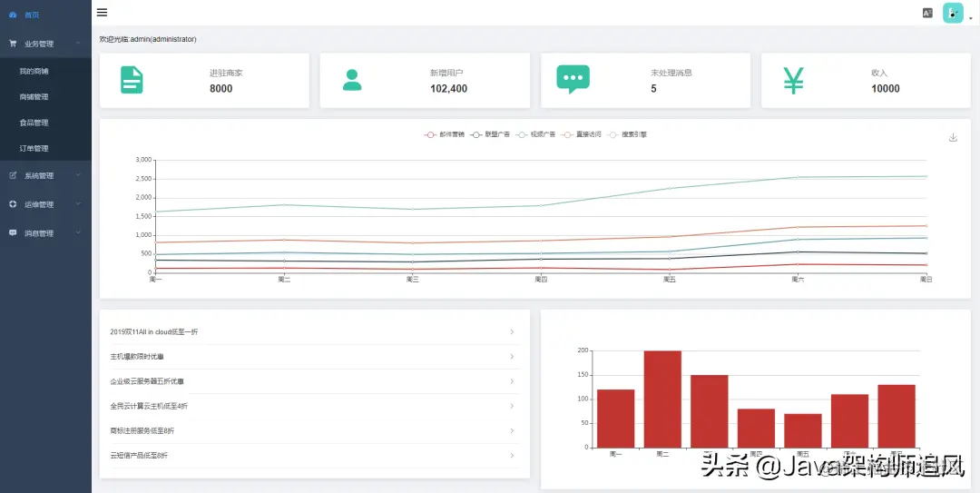The image size is (980, 493).
Task: Open 订单管理 submenu item
Action: [45, 148]
